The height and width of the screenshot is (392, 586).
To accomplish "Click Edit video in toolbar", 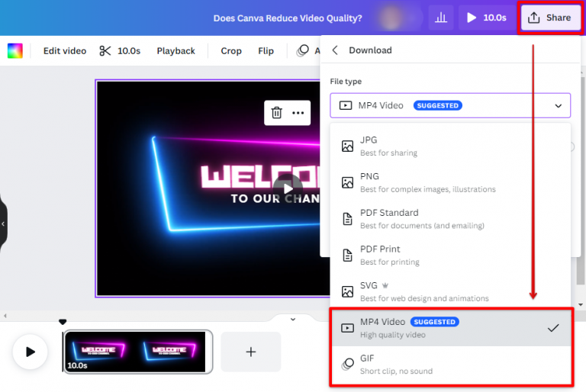I will pyautogui.click(x=65, y=51).
